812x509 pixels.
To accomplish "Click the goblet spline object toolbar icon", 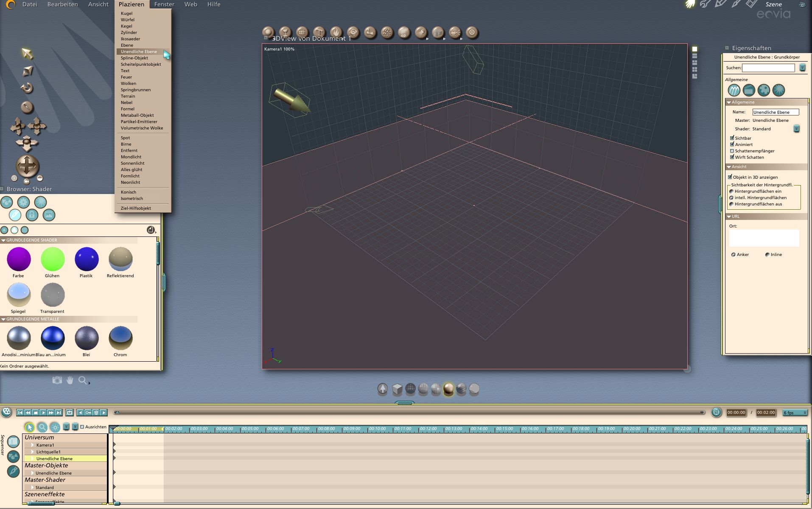I will click(285, 33).
